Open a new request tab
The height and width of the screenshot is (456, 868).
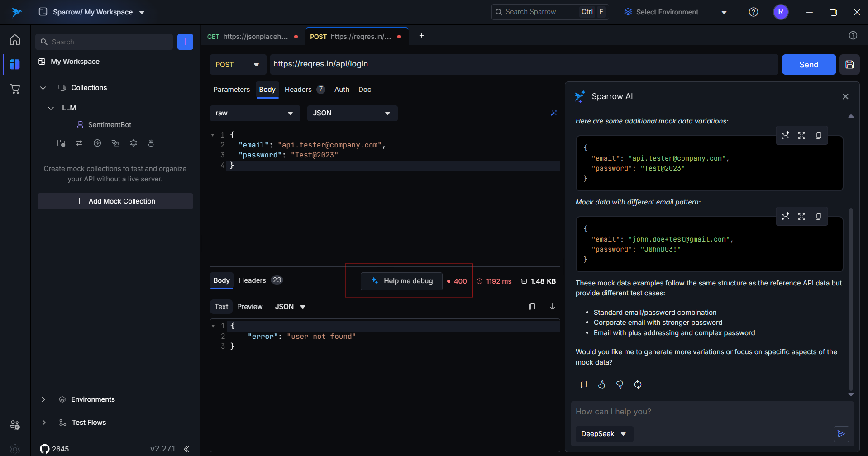pyautogui.click(x=422, y=35)
